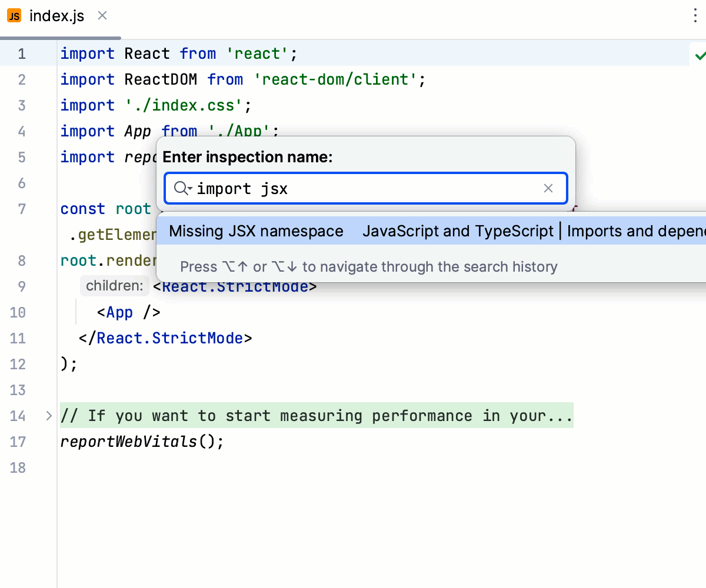Click line number 10 in the gutter

point(17,312)
